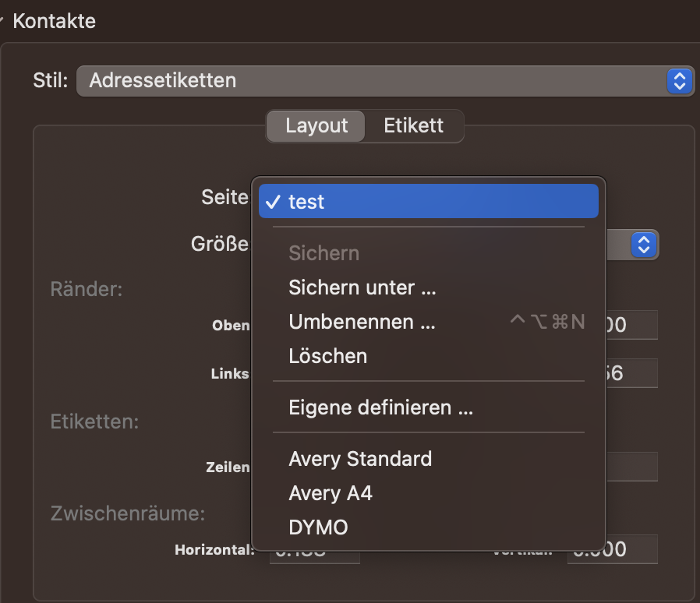The width and height of the screenshot is (700, 603).
Task: Switch to the Etikett tab
Action: (x=414, y=125)
